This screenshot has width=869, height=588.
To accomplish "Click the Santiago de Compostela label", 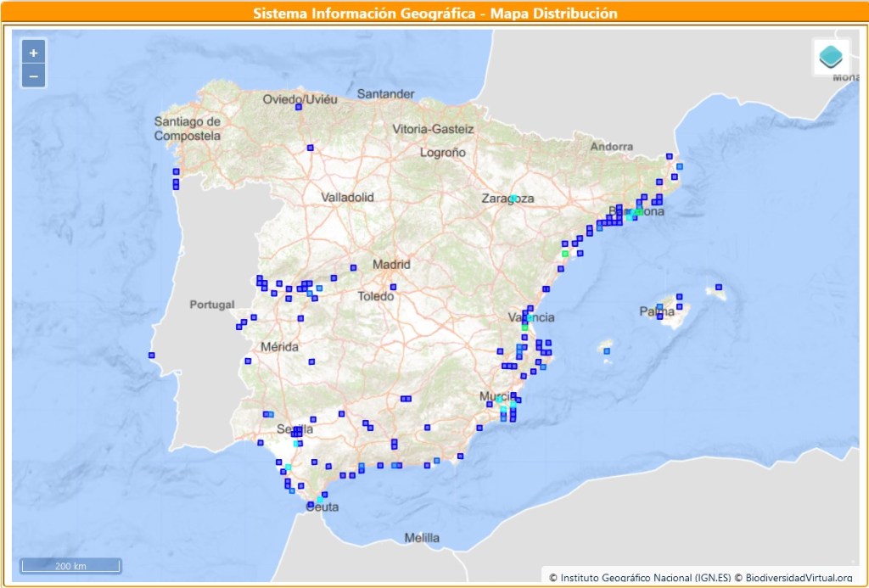I will 188,128.
